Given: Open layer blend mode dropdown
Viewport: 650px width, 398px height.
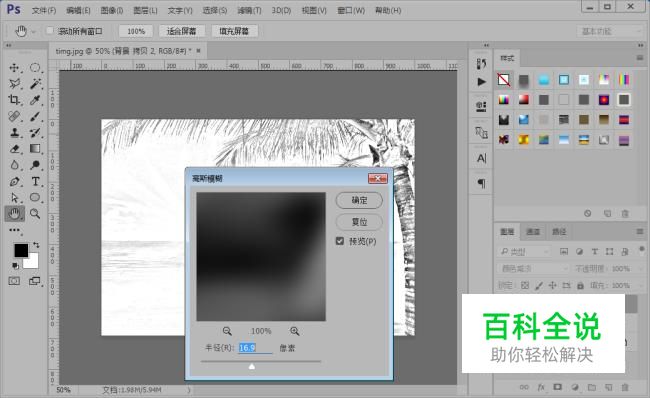Looking at the screenshot, I should click(x=533, y=269).
